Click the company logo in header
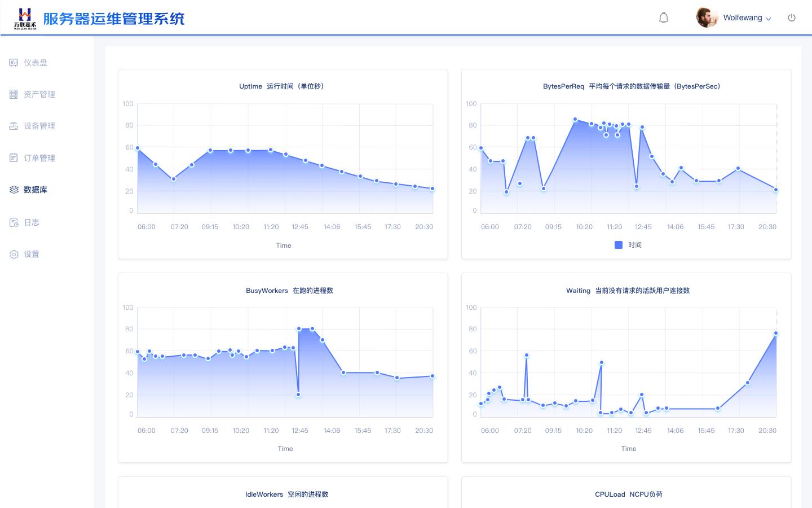812x508 pixels. click(x=25, y=19)
